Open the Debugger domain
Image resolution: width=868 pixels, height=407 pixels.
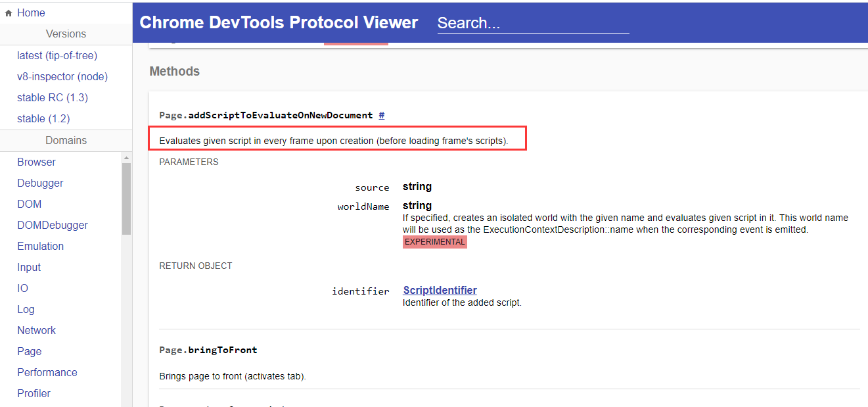[x=40, y=183]
